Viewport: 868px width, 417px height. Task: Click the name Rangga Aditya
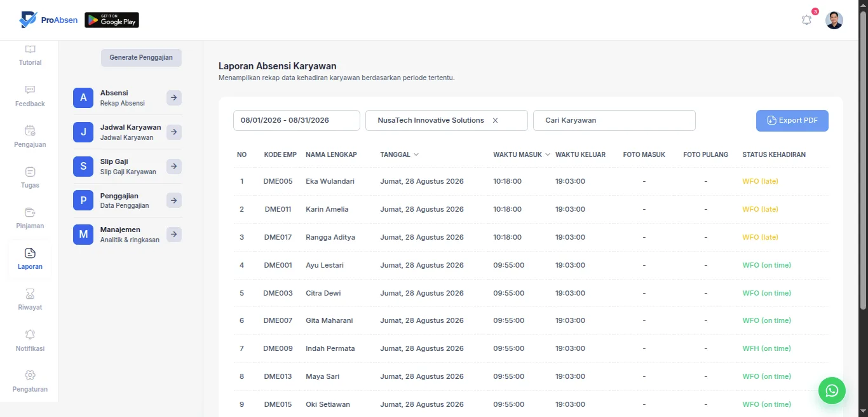click(x=330, y=237)
